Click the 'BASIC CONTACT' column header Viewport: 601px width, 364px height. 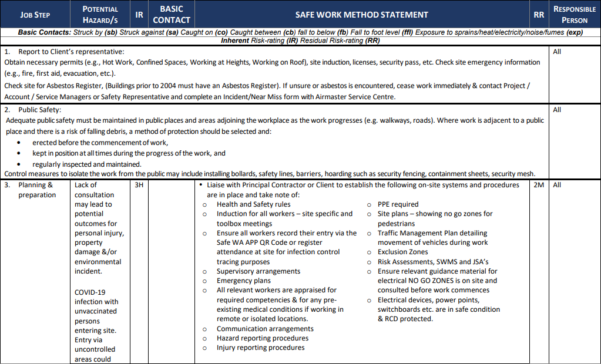172,15
